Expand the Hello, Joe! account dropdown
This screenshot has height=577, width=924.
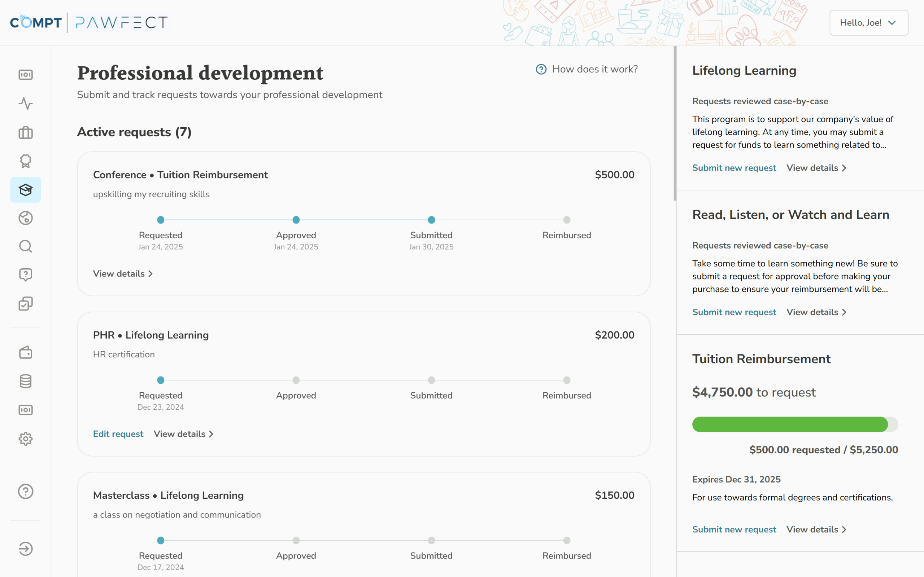click(x=868, y=23)
